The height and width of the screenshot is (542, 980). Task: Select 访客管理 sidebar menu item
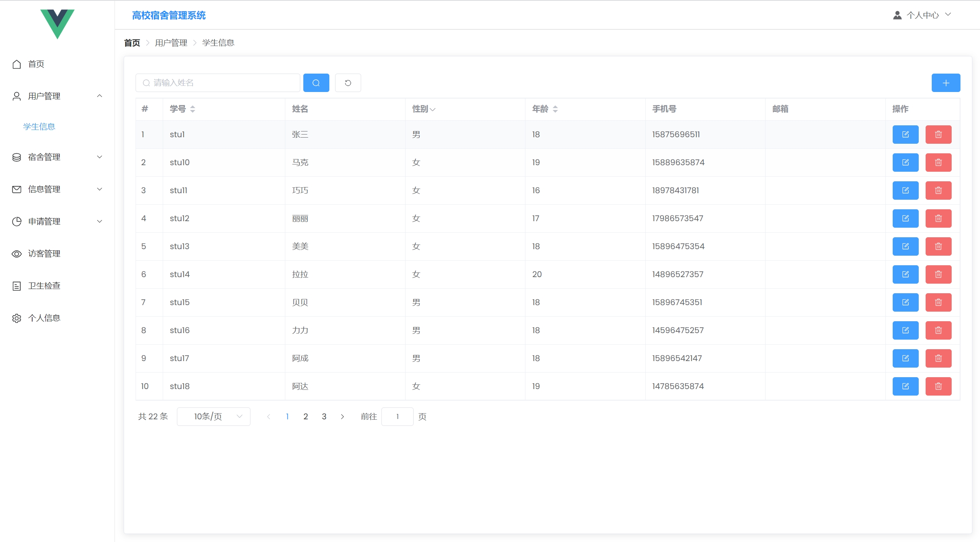point(44,254)
